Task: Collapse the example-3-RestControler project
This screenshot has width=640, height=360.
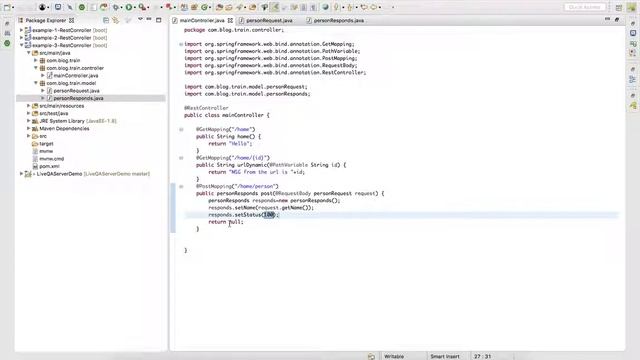Action: point(22,45)
